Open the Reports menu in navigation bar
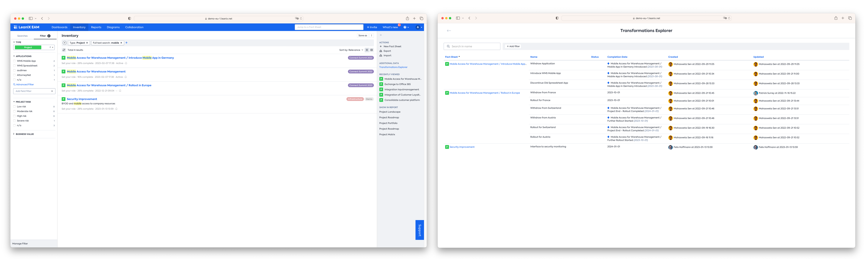 pos(96,27)
